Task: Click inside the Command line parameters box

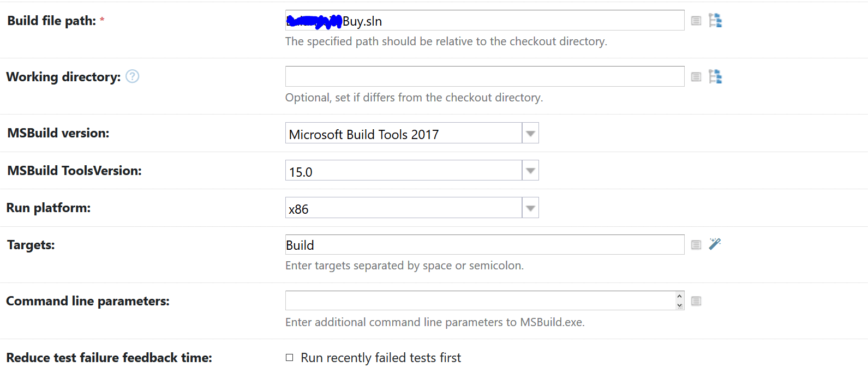Action: pos(480,300)
